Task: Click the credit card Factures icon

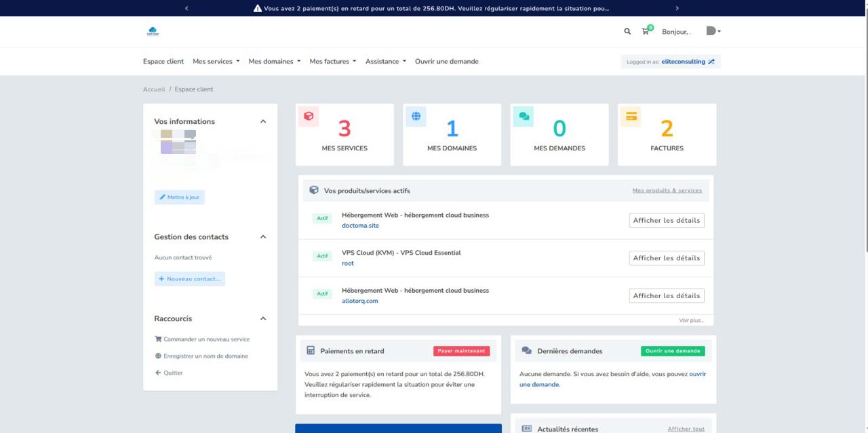Action: click(631, 117)
